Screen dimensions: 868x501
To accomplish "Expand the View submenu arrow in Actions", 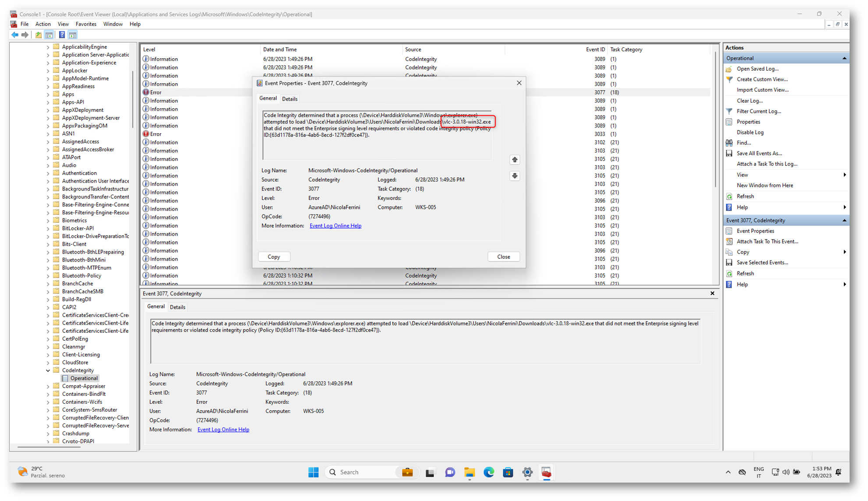I will (844, 175).
